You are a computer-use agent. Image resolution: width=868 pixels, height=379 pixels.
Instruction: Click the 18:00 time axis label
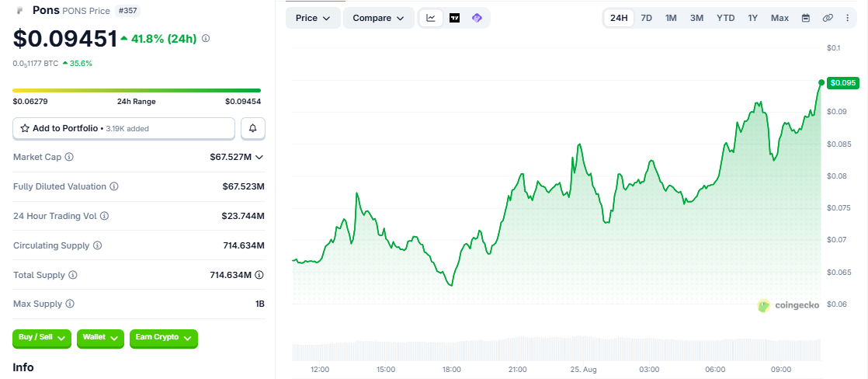452,369
